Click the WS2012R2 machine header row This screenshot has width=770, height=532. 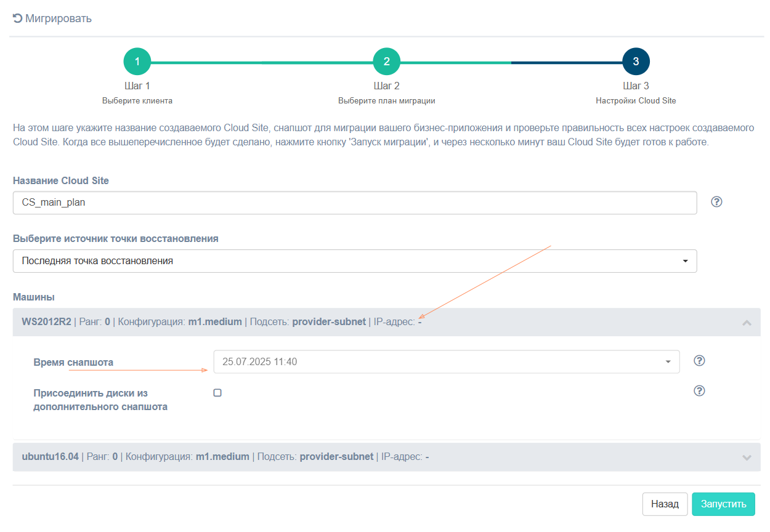246,322
